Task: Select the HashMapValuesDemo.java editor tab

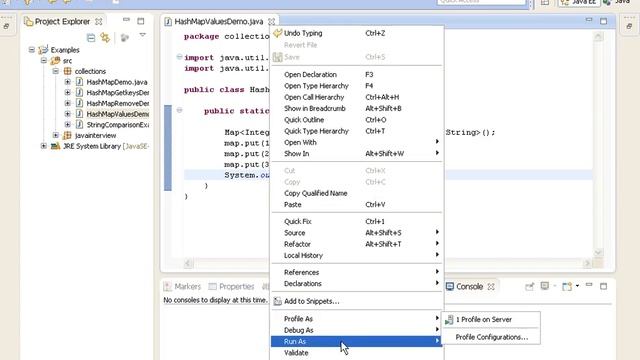Action: tap(218, 21)
